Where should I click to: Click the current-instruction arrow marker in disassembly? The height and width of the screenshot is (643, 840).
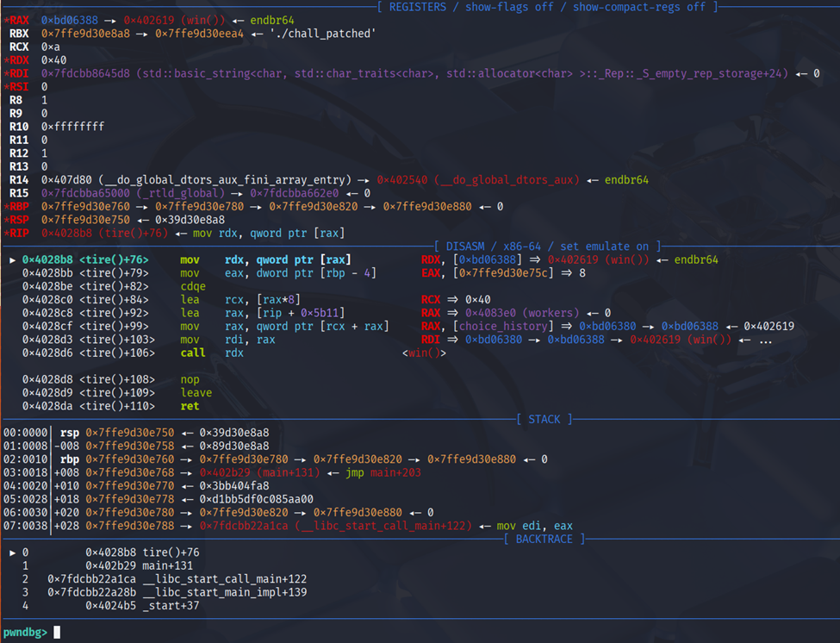[x=11, y=259]
